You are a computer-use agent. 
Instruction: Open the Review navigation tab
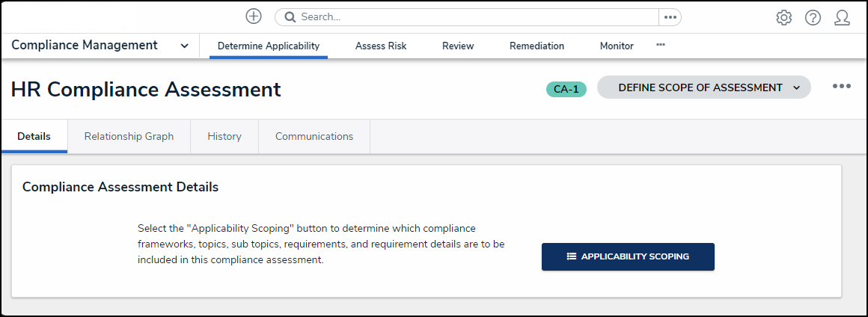pos(458,46)
